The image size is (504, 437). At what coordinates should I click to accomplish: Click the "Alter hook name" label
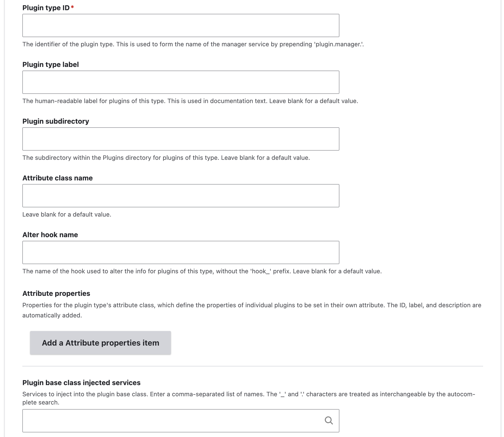tap(50, 235)
